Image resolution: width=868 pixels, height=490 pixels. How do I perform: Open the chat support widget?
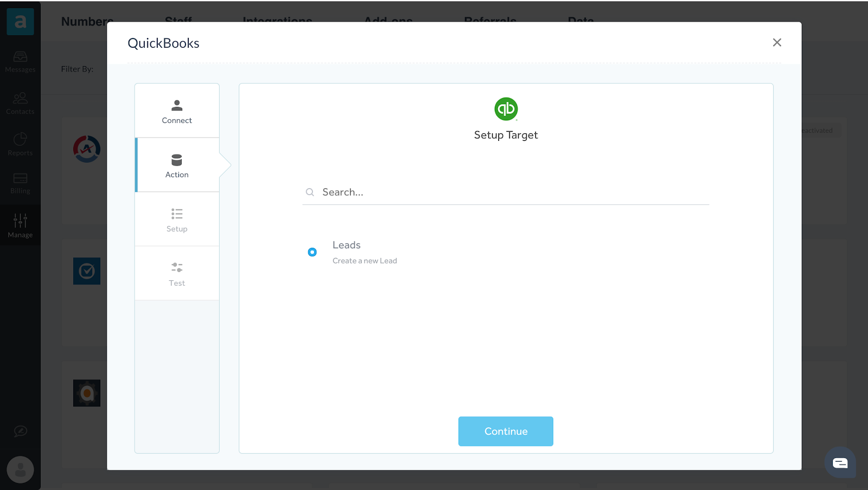click(840, 463)
